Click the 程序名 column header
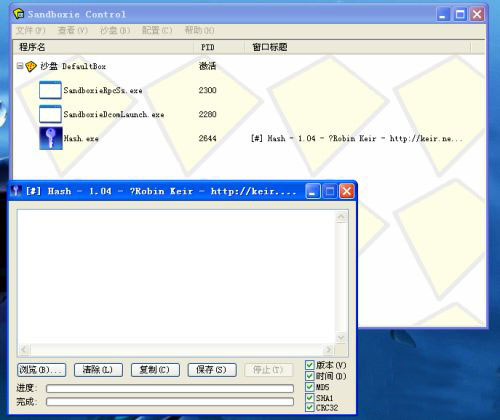Screen dimensions: 500x420 (x=103, y=47)
